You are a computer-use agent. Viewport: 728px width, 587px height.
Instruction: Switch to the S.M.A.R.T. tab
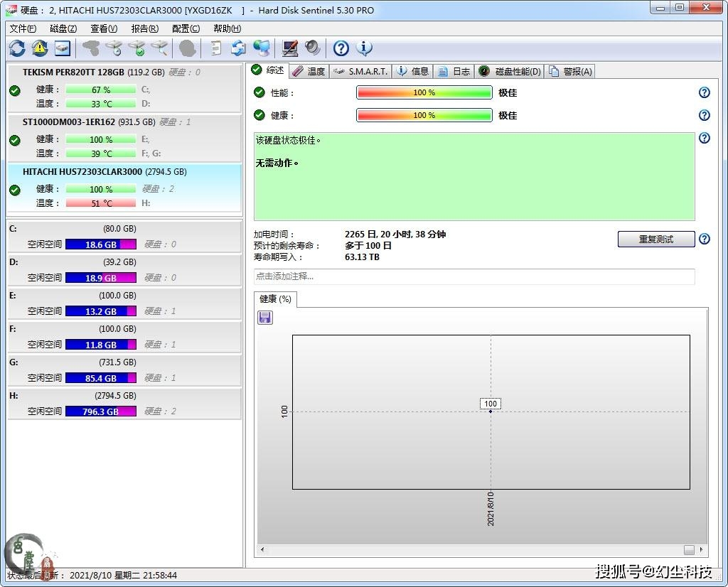coord(360,72)
